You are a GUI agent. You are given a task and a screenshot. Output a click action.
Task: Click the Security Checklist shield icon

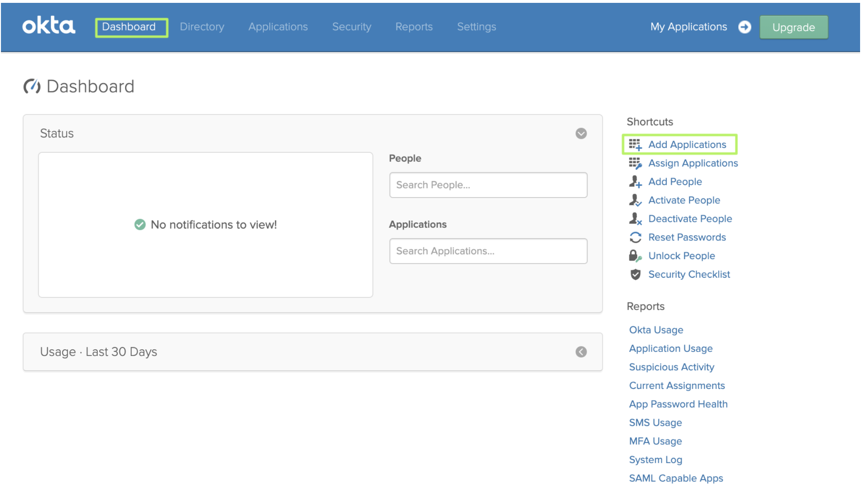635,274
